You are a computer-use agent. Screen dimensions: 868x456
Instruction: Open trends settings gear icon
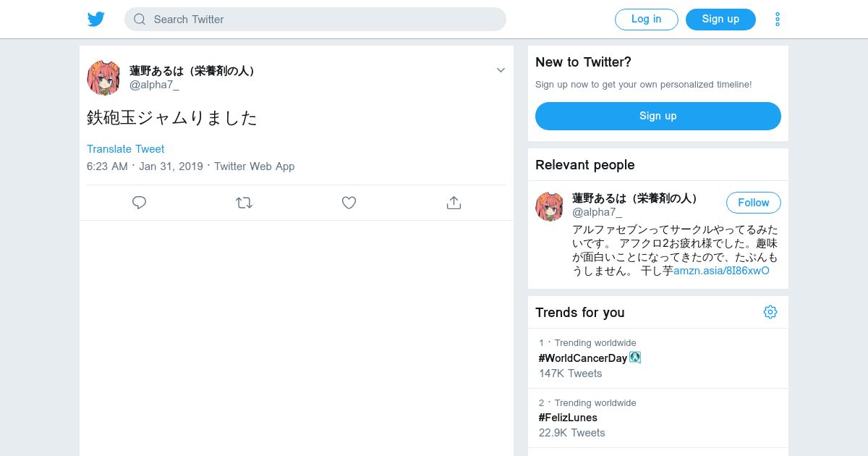pos(770,312)
